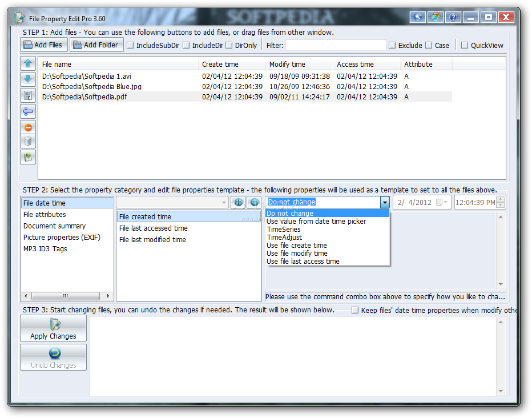Click the Apply Changes button

pyautogui.click(x=53, y=328)
